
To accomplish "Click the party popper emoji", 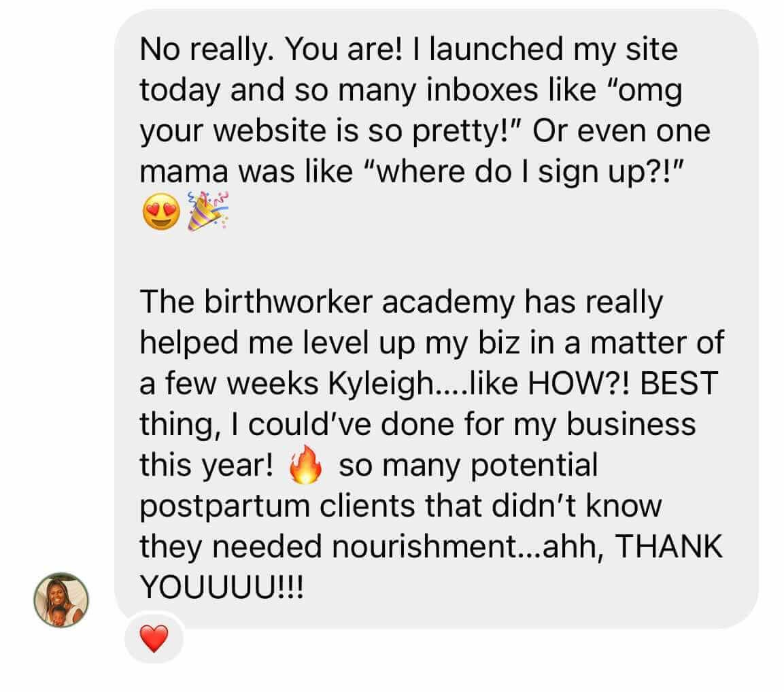I will pos(208,211).
